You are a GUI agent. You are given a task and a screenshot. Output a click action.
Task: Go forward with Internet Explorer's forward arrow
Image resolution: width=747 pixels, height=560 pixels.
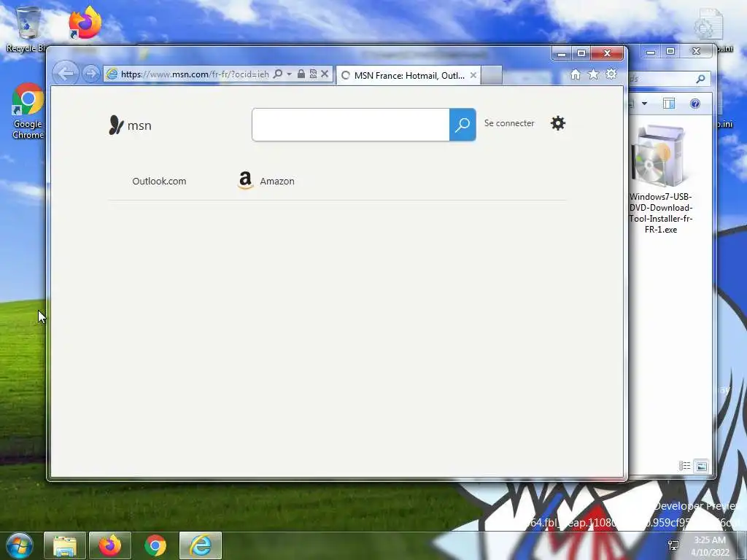90,74
